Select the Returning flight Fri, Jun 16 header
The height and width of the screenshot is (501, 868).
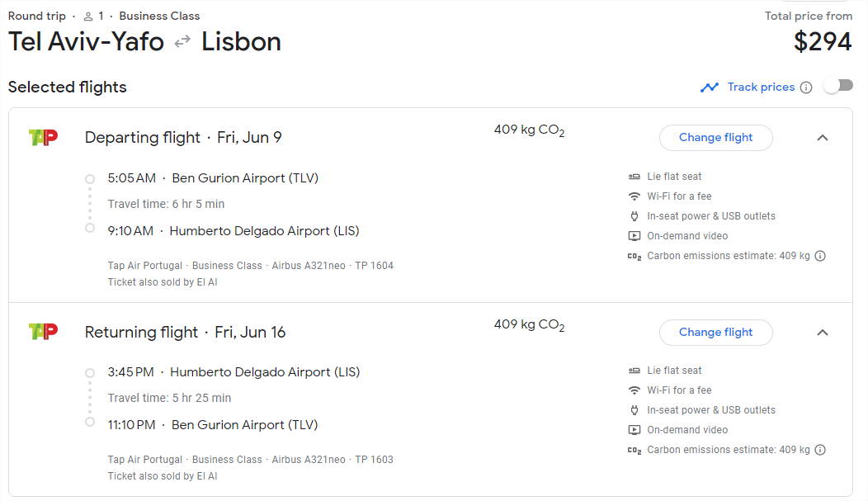[x=185, y=332]
